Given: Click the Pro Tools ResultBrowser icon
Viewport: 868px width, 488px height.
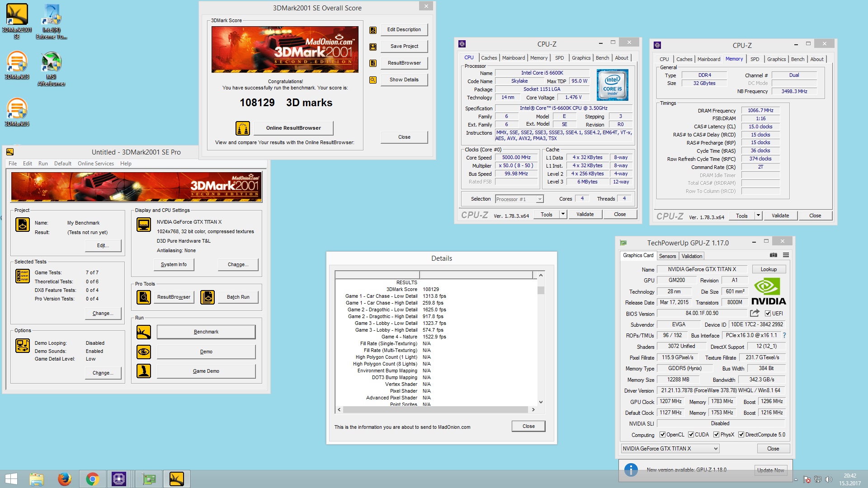Looking at the screenshot, I should click(144, 297).
